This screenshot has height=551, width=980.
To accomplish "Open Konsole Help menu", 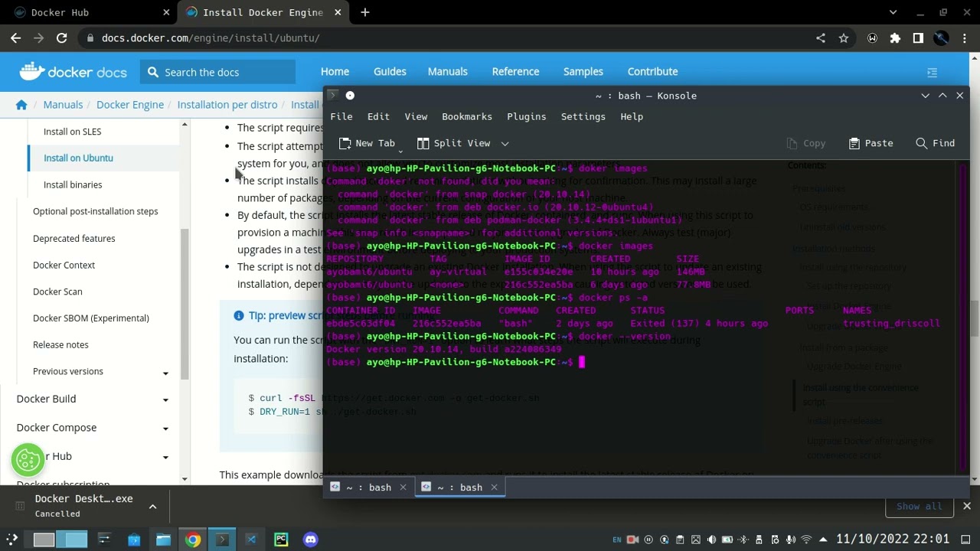I will pyautogui.click(x=632, y=116).
